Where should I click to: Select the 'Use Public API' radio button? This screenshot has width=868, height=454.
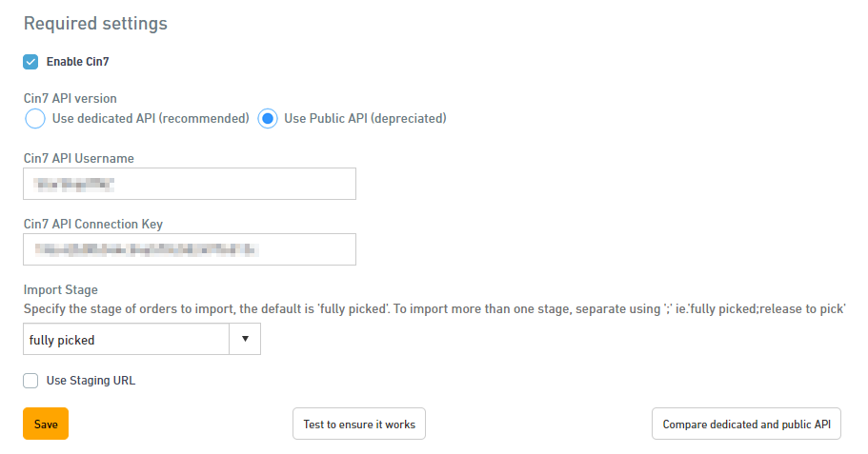(268, 119)
